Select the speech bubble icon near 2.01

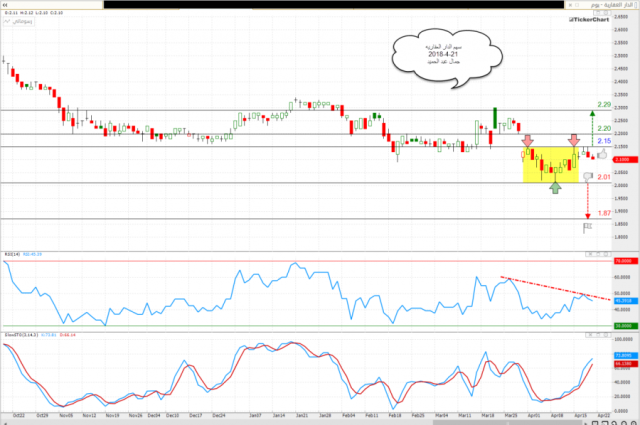588,176
